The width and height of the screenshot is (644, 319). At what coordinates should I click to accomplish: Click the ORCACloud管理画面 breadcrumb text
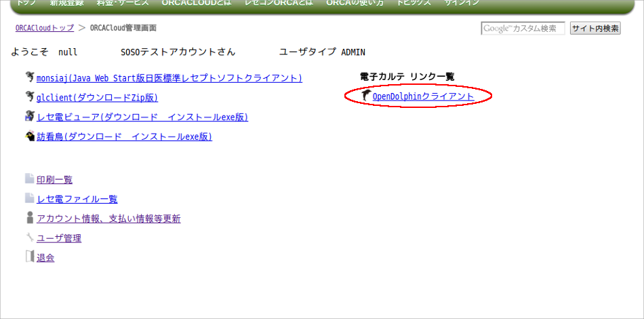123,28
